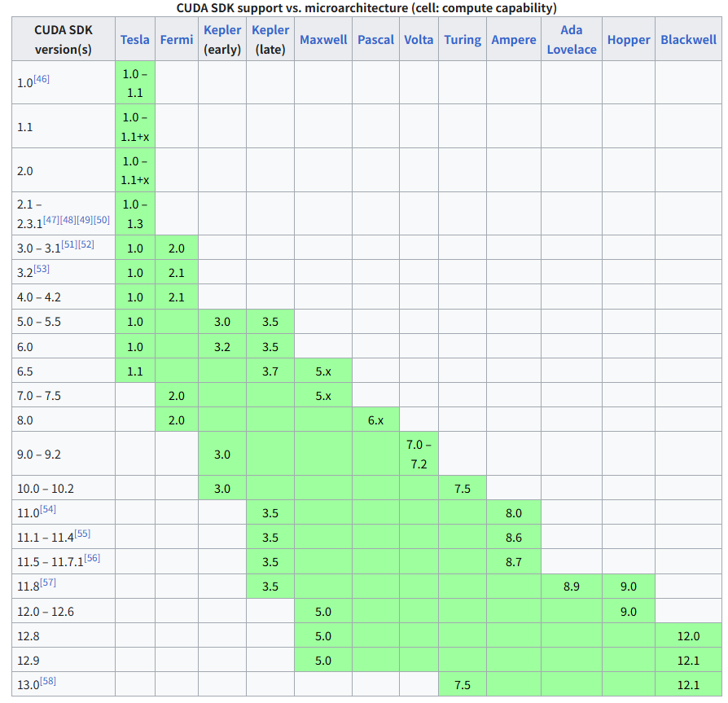The image size is (728, 703).
Task: Select the '3.0' Kepler early cell in row 9.0–9.2
Action: [x=222, y=454]
